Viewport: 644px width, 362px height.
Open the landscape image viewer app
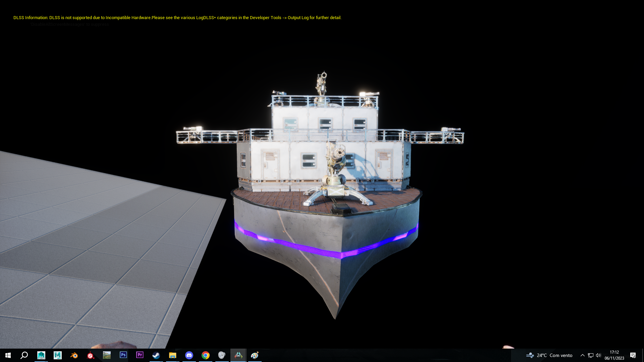(x=107, y=355)
